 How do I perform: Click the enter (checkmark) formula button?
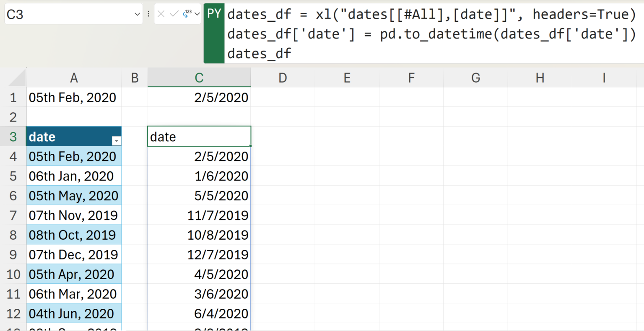pyautogui.click(x=174, y=14)
